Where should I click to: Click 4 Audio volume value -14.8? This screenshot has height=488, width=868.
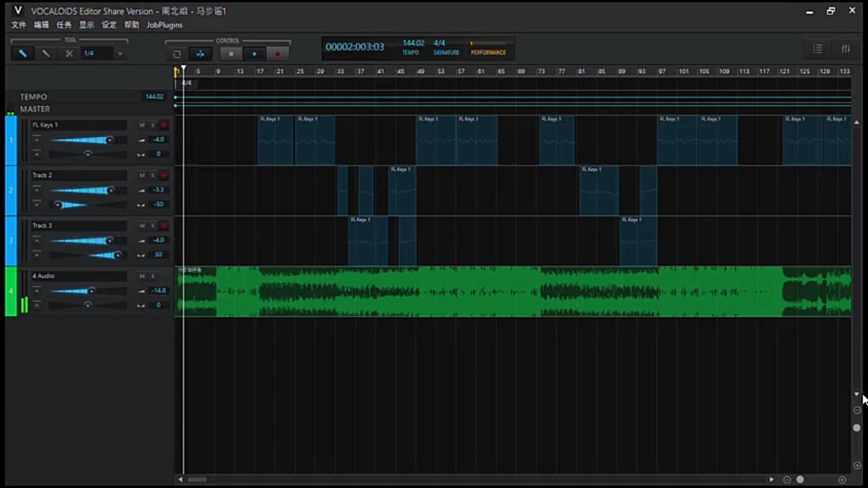pyautogui.click(x=158, y=291)
